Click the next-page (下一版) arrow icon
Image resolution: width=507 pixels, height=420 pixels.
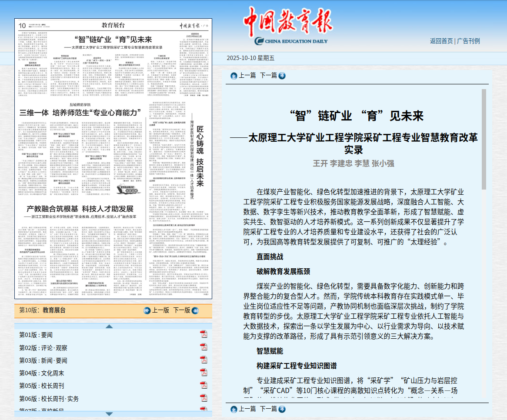194,310
